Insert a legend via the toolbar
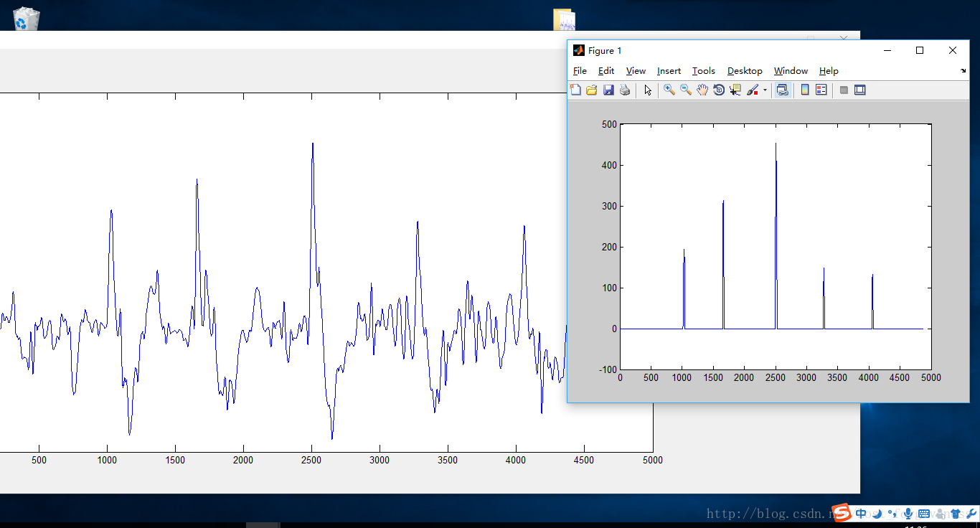Image resolution: width=980 pixels, height=528 pixels. (x=821, y=90)
